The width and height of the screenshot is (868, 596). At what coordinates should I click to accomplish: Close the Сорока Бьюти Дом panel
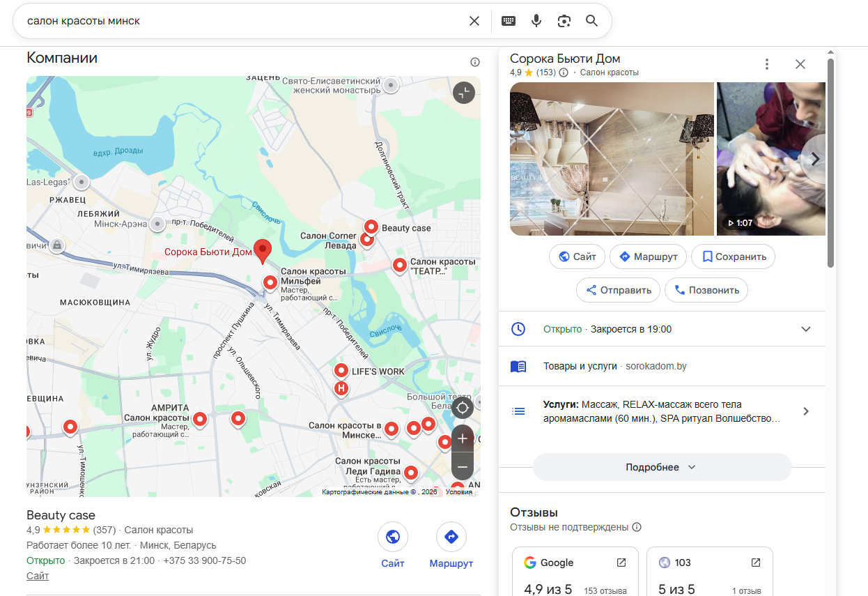click(x=800, y=64)
